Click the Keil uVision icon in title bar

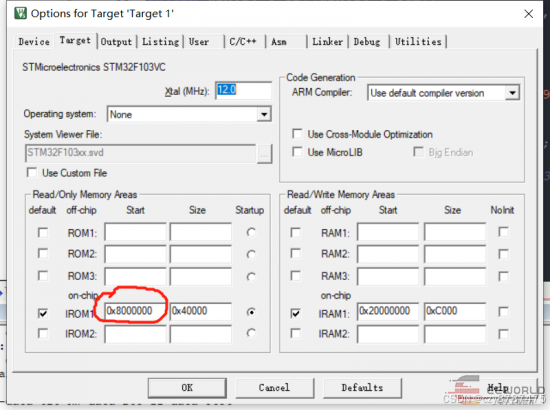[20, 13]
